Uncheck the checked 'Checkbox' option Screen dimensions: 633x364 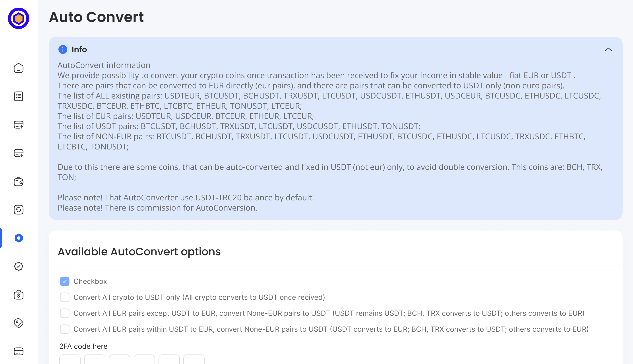(64, 281)
